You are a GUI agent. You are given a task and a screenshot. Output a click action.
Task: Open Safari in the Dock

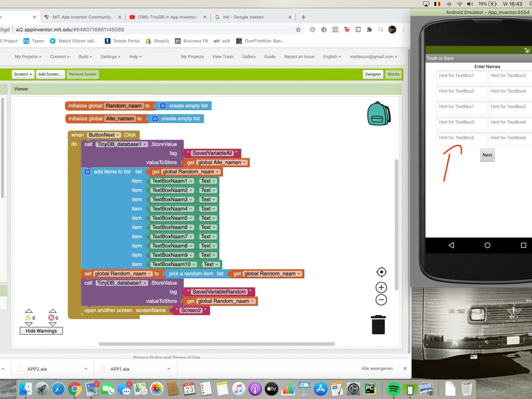(59, 389)
